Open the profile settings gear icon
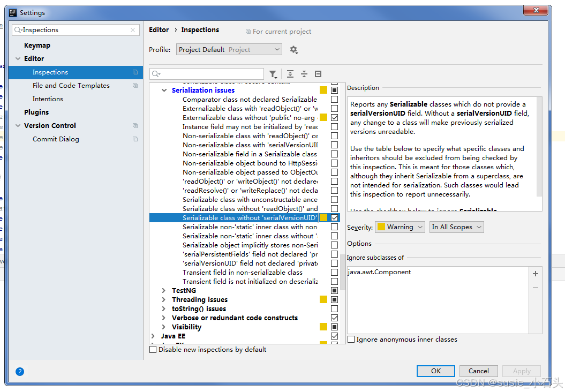The image size is (565, 392). (293, 49)
